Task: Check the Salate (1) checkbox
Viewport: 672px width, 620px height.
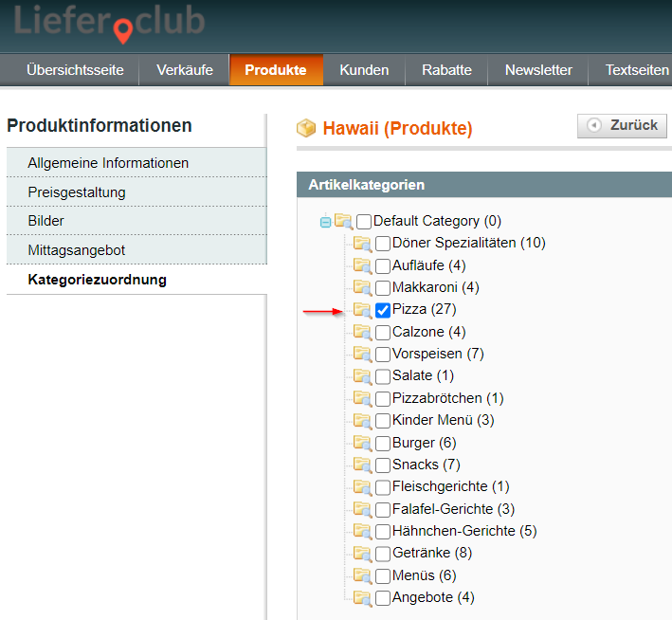Action: (x=383, y=376)
